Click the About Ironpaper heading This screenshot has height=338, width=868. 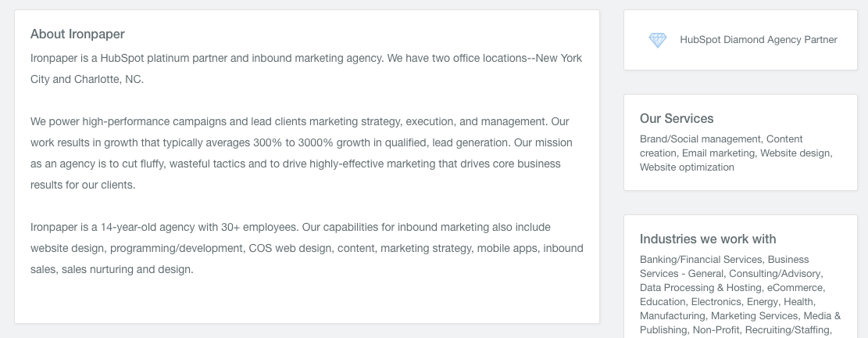[77, 34]
